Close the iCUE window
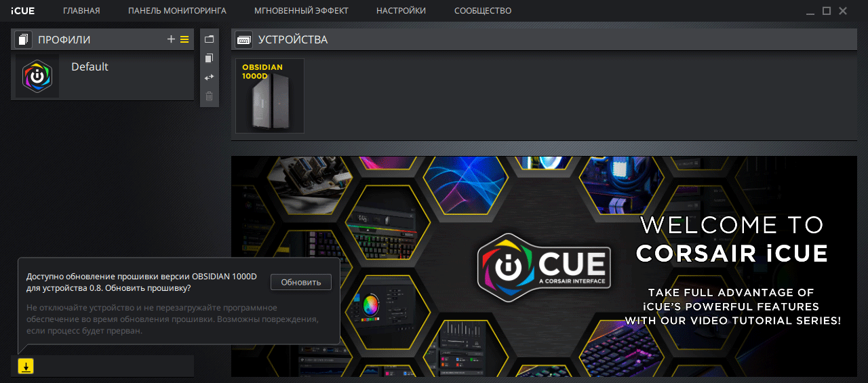This screenshot has height=383, width=868. 843,11
